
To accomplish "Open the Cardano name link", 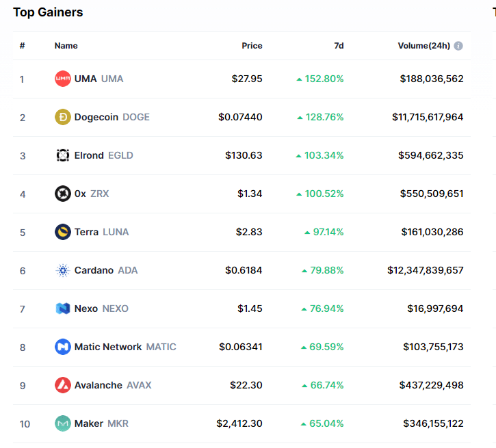I will (94, 270).
